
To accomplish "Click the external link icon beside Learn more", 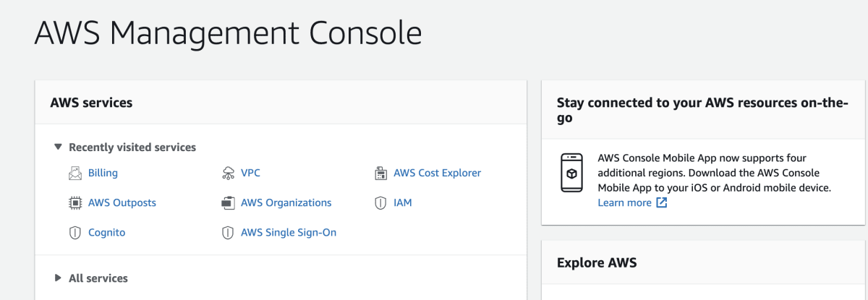I will click(x=662, y=203).
